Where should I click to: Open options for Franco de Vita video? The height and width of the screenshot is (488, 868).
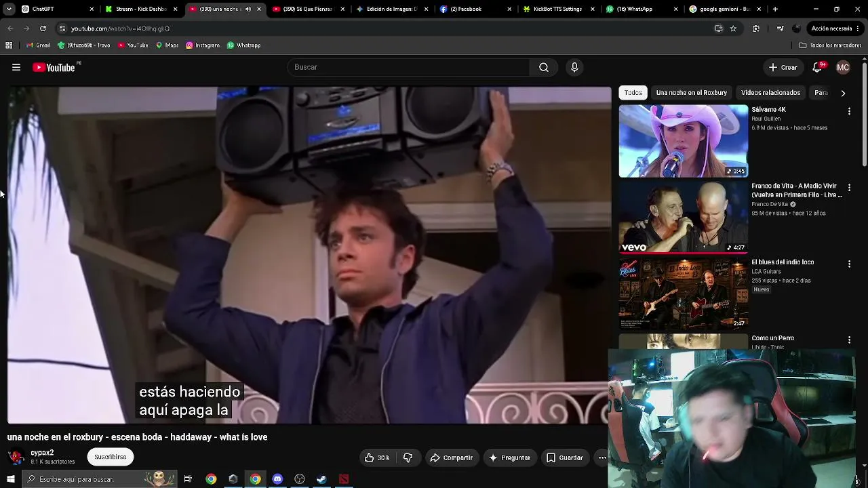[849, 188]
